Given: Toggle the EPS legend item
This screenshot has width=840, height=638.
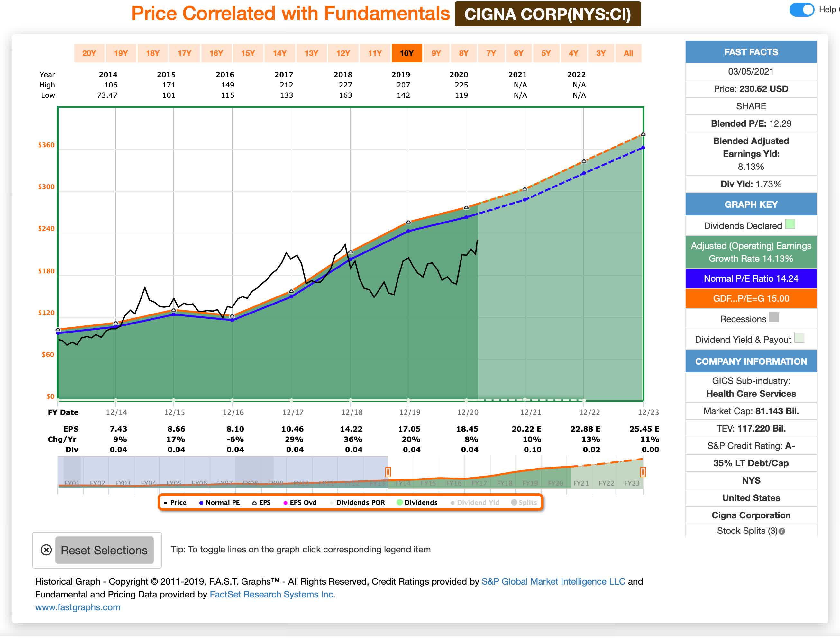Looking at the screenshot, I should tap(261, 502).
